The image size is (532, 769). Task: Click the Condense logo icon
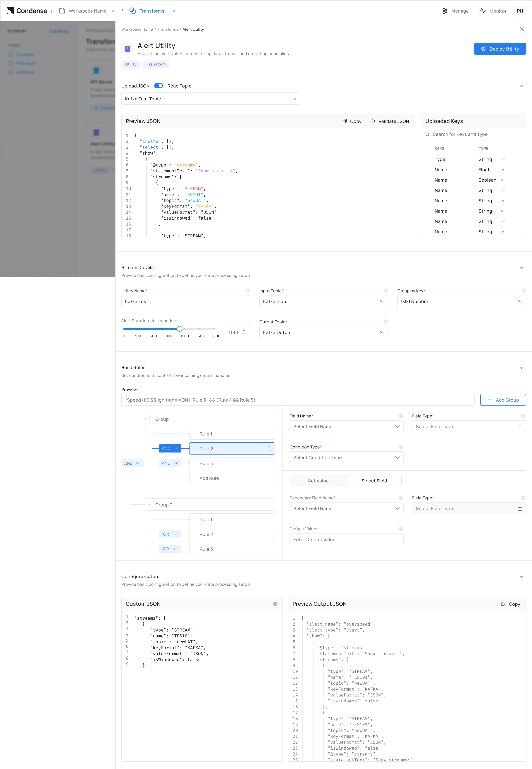click(10, 11)
